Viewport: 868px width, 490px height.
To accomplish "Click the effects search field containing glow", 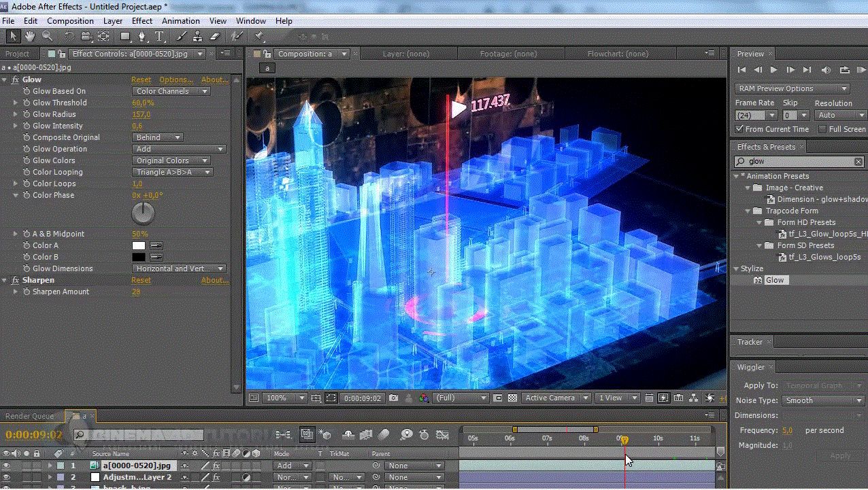I will pyautogui.click(x=799, y=162).
